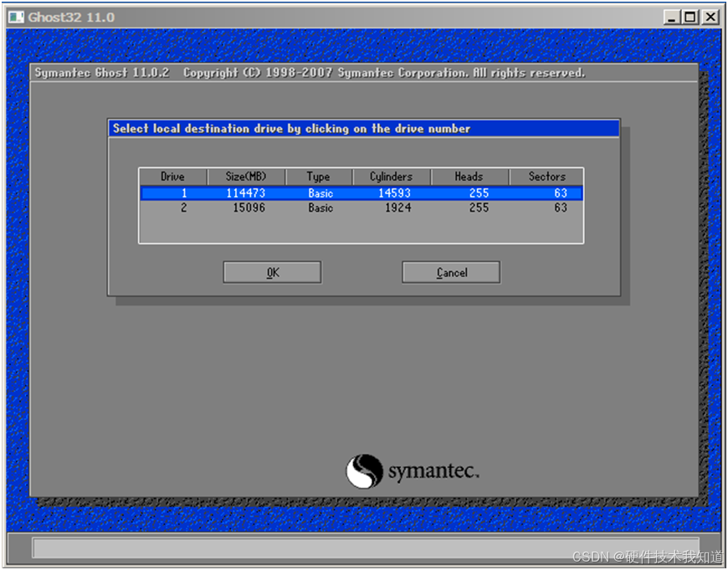Click the Symantec Ghost 11.0.2 copyright banner
The width and height of the screenshot is (728, 570).
[x=310, y=73]
